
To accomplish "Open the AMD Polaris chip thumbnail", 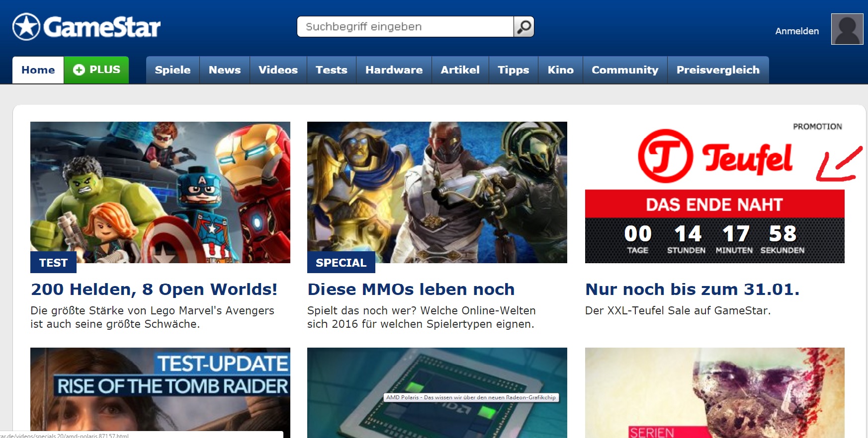I will point(437,393).
